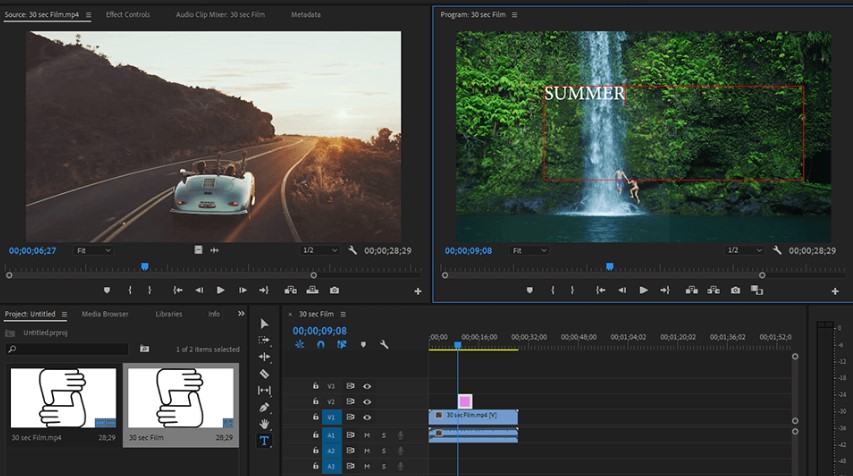Screen dimensions: 853x476
Task: Toggle Snap magnet in timeline
Action: [321, 344]
